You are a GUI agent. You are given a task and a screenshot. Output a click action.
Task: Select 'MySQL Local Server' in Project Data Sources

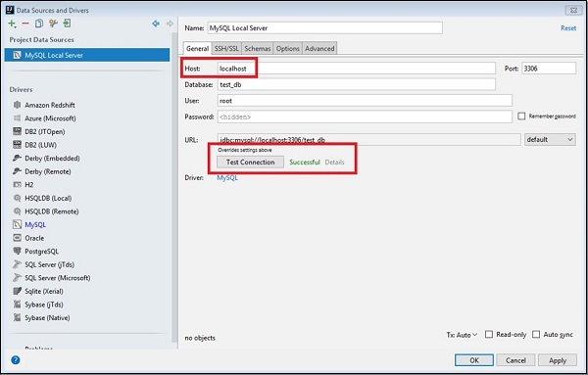pos(87,55)
